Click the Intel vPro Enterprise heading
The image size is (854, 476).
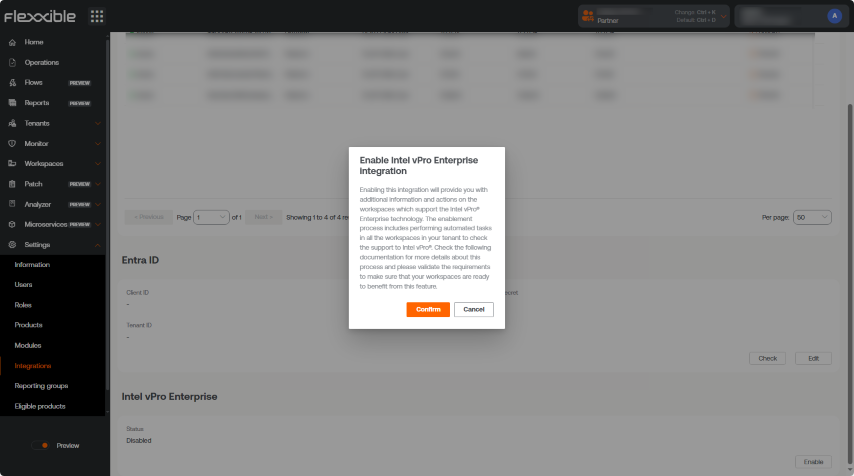169,397
